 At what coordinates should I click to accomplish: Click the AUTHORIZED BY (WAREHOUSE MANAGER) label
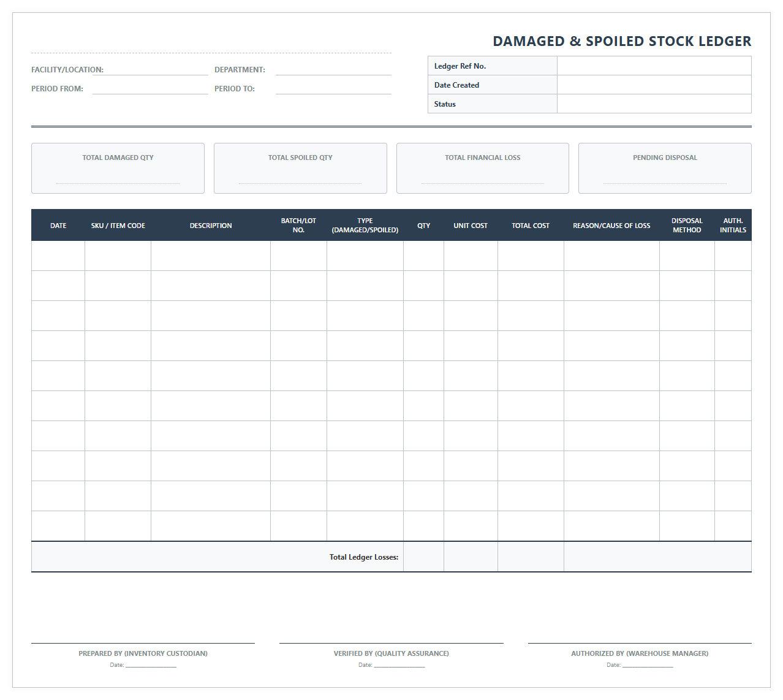pos(640,653)
